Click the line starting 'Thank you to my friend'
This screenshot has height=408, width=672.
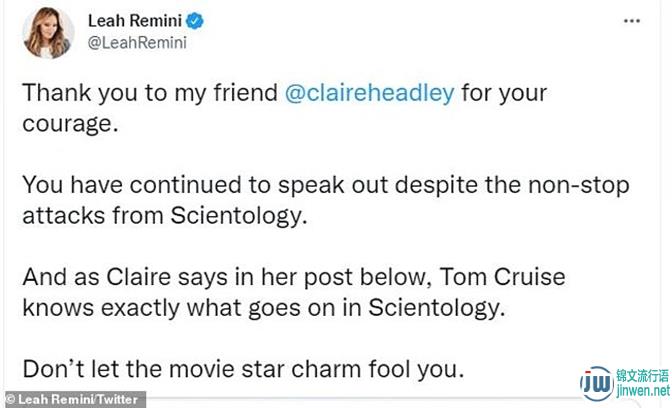[285, 93]
